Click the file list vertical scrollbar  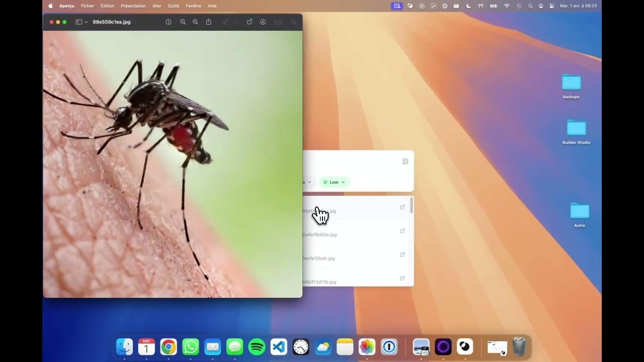(412, 205)
